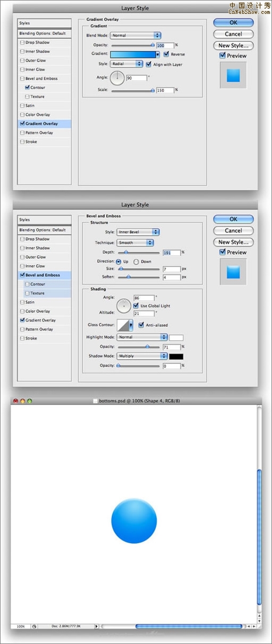The width and height of the screenshot is (272, 644).
Task: Open the bevel Style dropdown showing Inner Bevel
Action: pyautogui.click(x=138, y=232)
